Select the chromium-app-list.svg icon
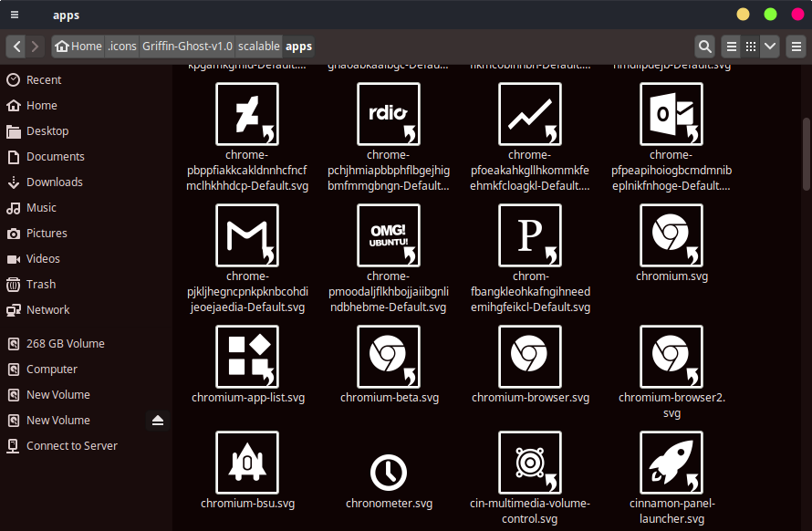Screen dimensions: 812x531 [x=247, y=357]
